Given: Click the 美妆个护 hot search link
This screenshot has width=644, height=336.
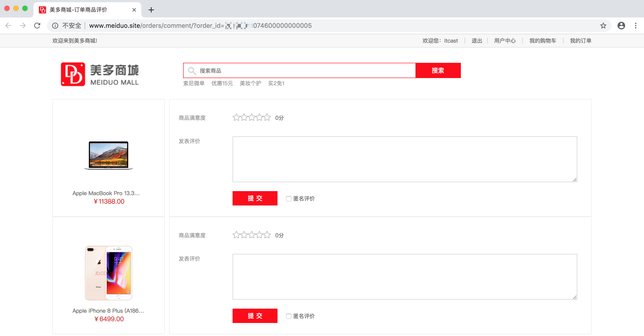Looking at the screenshot, I should 250,83.
